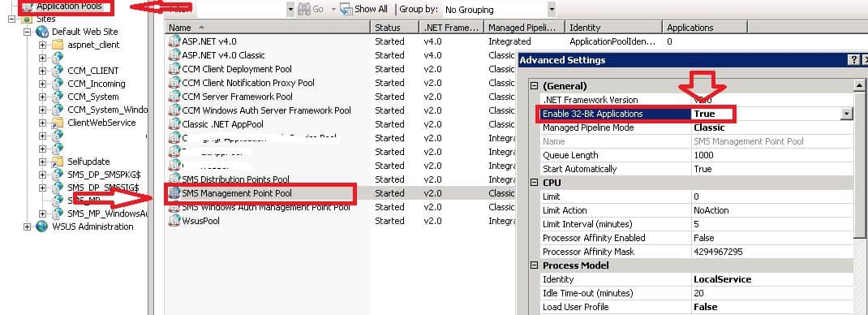
Task: Click the Show All button label
Action: coord(371,10)
